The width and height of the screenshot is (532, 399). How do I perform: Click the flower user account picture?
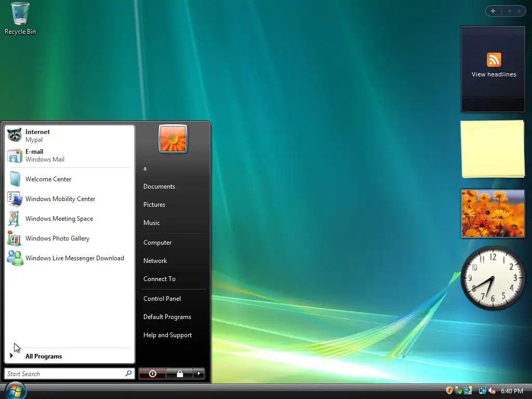point(173,139)
